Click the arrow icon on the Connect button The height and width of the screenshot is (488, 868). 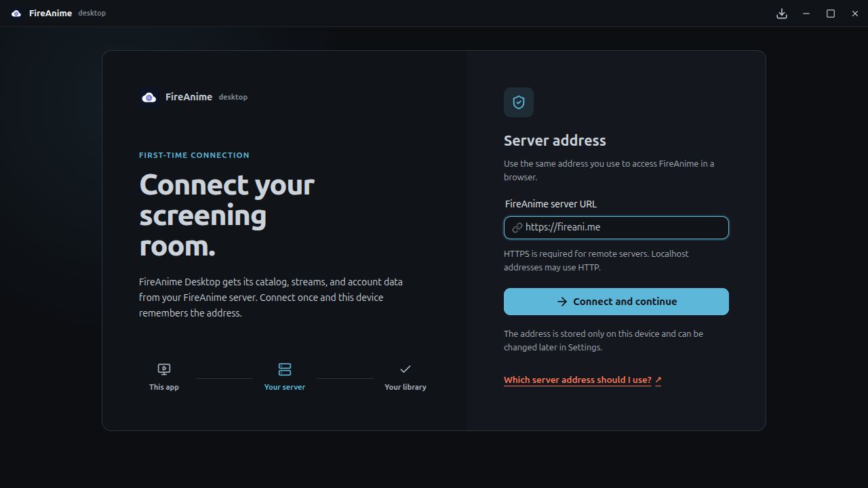(x=562, y=302)
